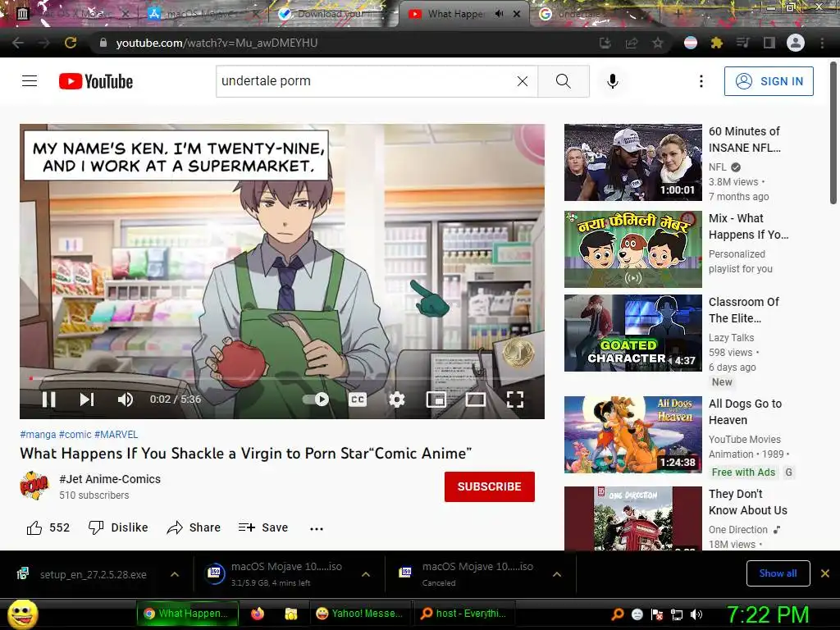Toggle browser side panel

click(769, 43)
